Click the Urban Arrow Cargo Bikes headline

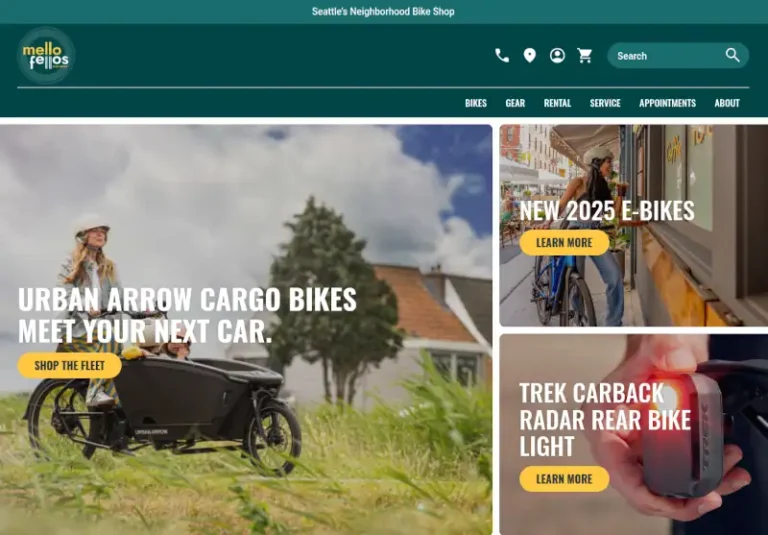coord(187,316)
